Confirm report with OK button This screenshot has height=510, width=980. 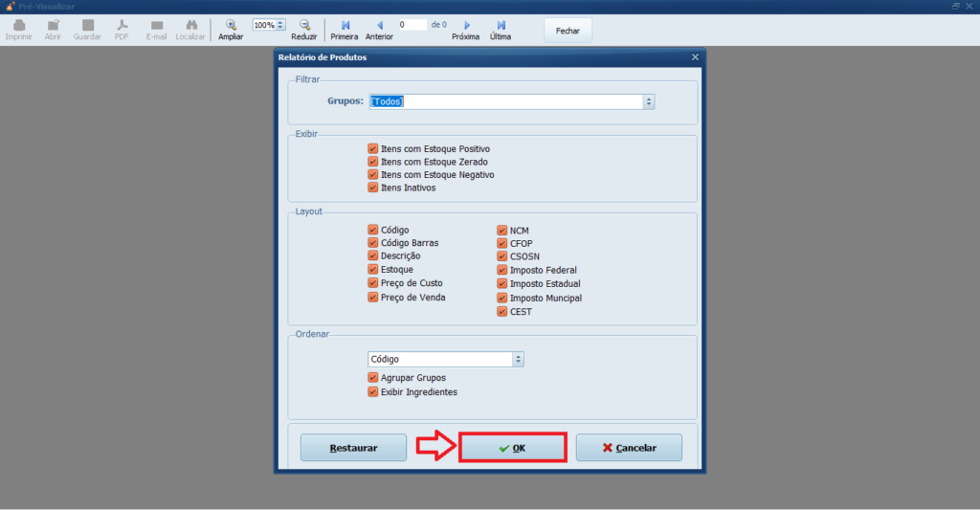pos(513,448)
